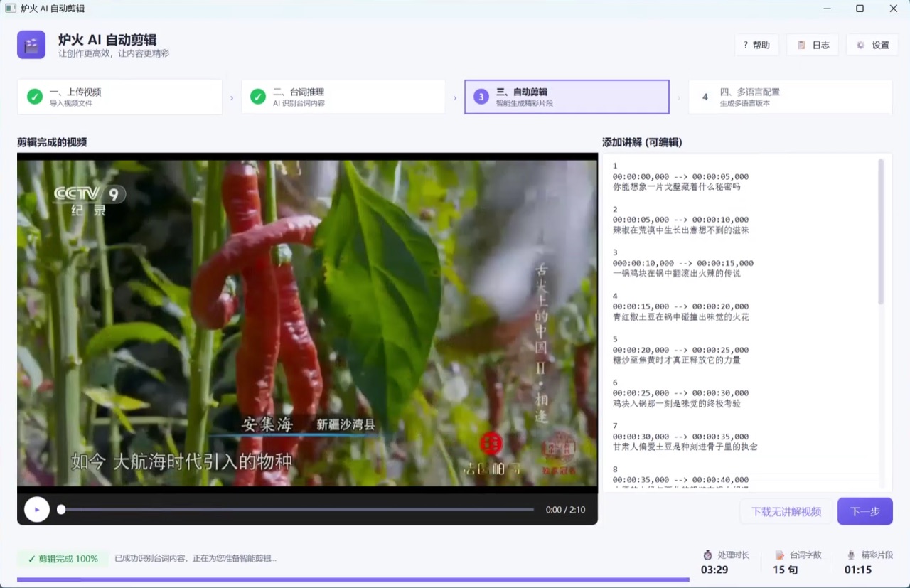Open 设置 settings
Image resolution: width=910 pixels, height=588 pixels.
click(872, 45)
